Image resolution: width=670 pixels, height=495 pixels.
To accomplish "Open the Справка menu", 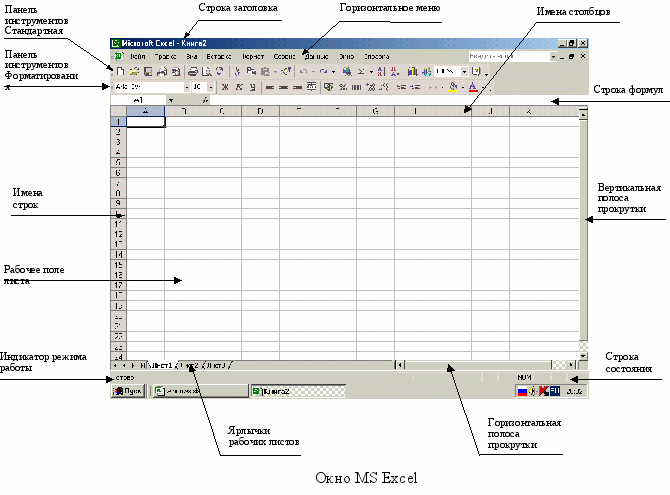I will point(376,56).
